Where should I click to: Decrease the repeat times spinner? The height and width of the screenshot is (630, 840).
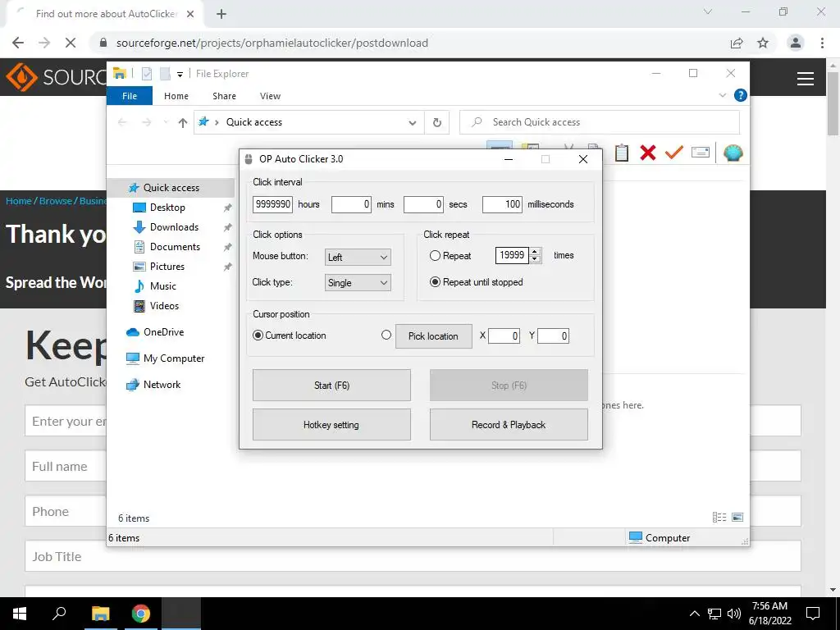535,259
